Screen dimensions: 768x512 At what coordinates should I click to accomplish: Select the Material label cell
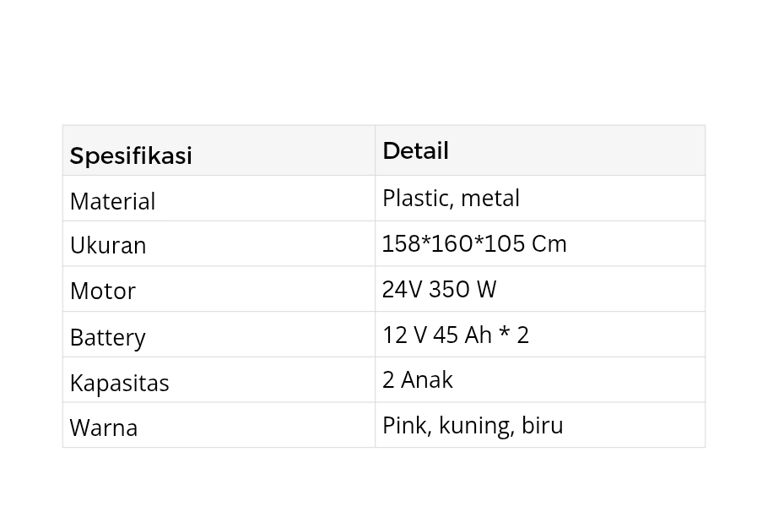[x=112, y=201]
